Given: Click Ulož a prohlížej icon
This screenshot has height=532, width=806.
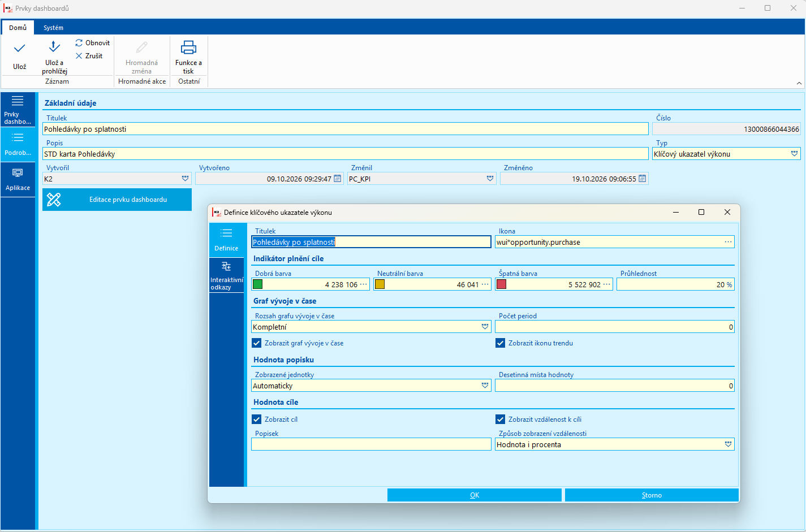Looking at the screenshot, I should pos(54,47).
